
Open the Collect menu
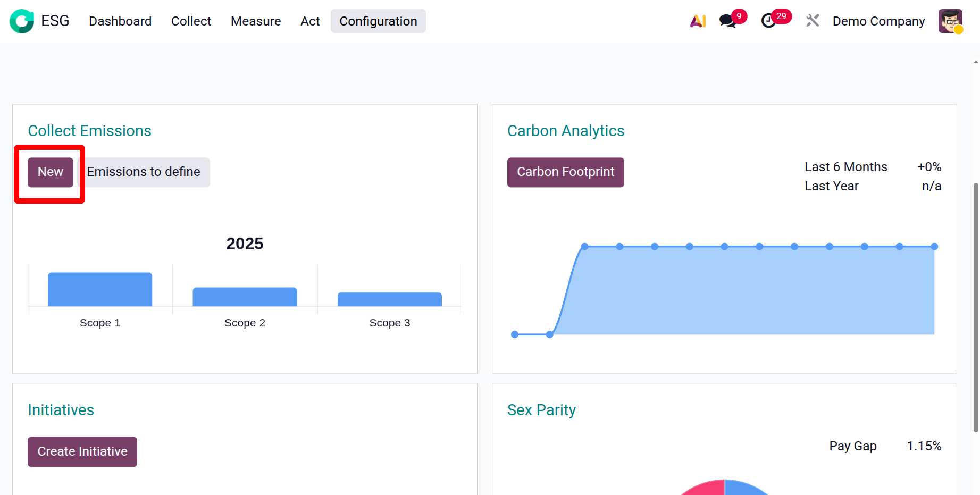tap(191, 21)
